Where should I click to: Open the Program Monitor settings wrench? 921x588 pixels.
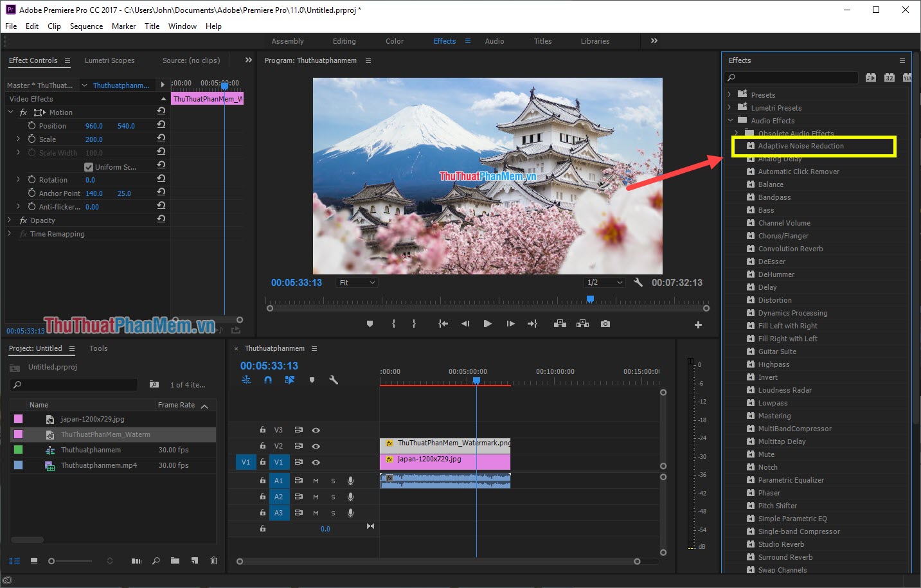click(x=638, y=281)
